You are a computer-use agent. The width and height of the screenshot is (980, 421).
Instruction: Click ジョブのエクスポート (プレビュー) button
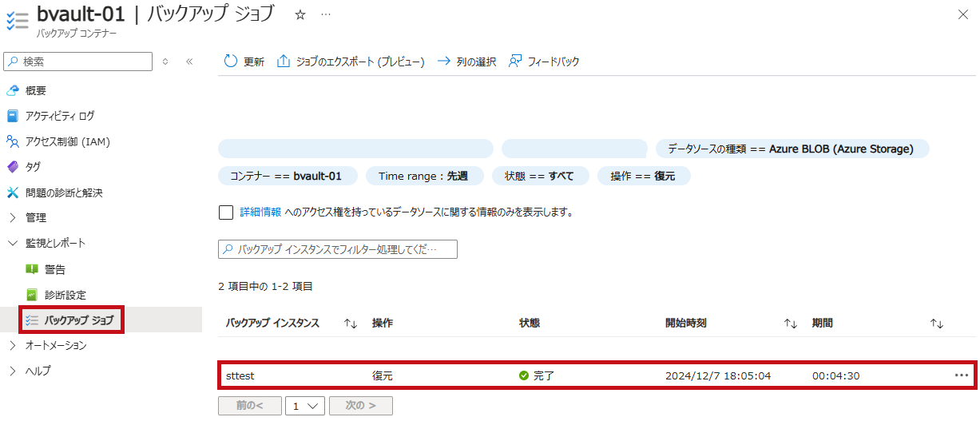[351, 62]
